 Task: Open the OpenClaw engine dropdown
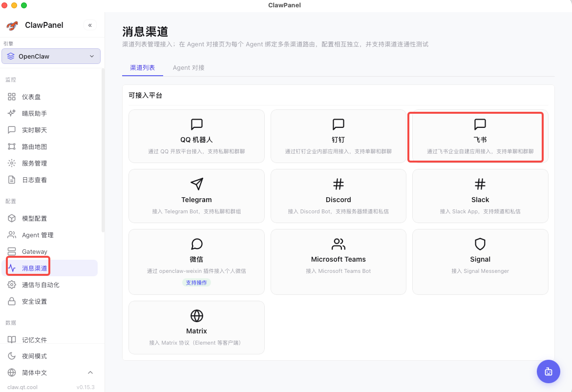[x=51, y=56]
